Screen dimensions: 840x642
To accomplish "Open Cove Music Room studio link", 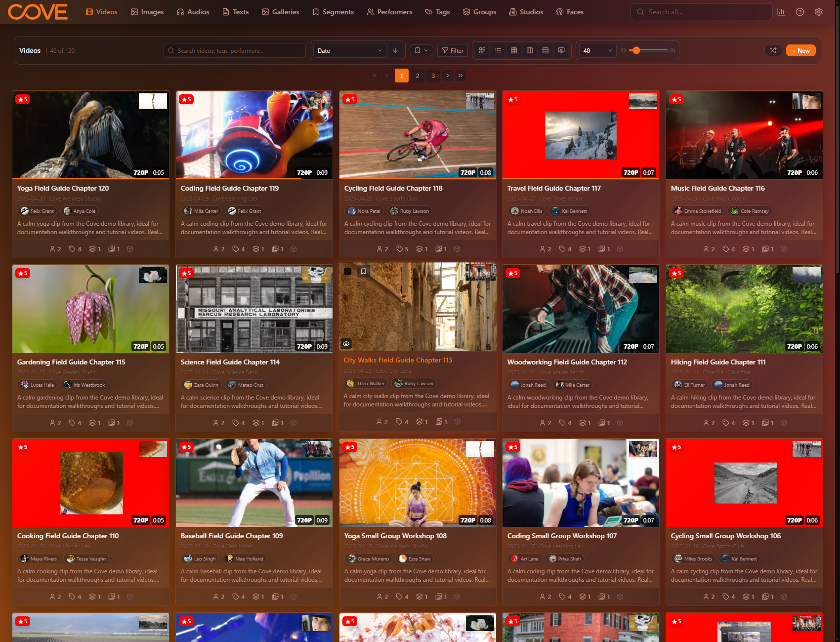I will [724, 199].
